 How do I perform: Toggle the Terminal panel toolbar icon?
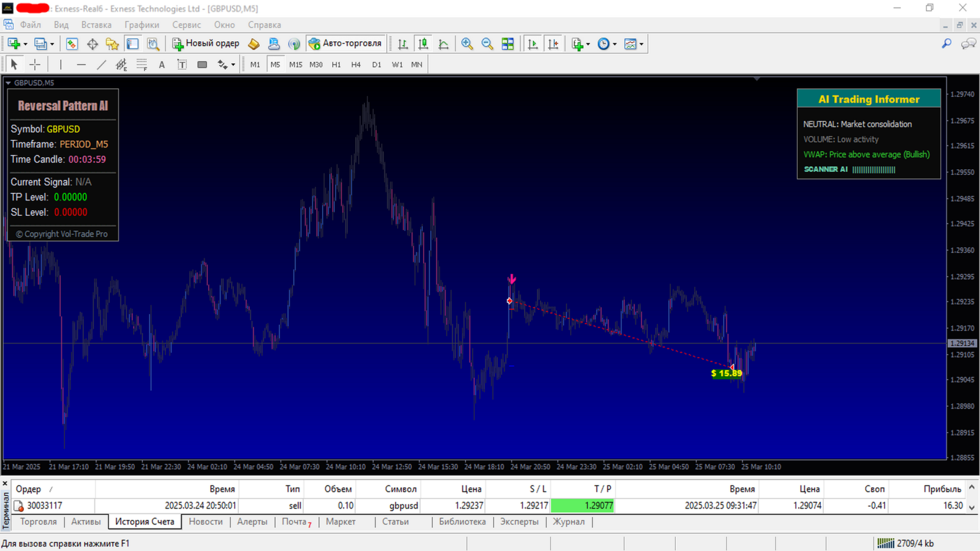[133, 44]
